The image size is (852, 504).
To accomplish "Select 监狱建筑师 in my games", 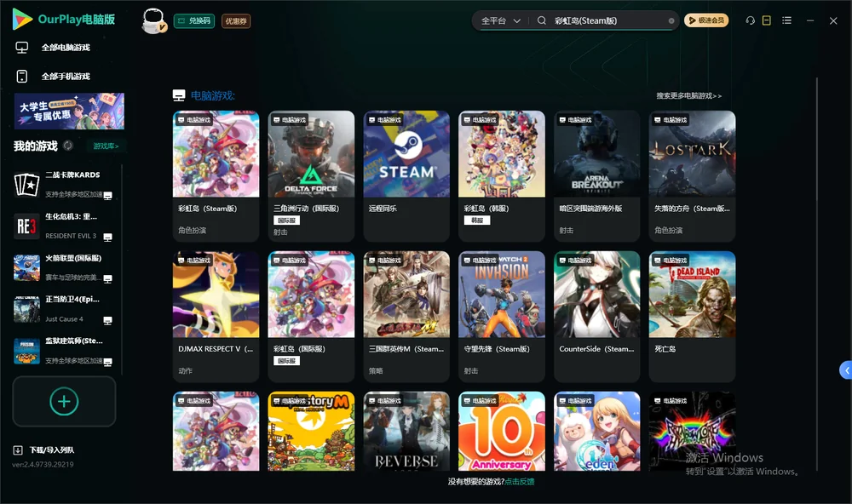I will 64,351.
